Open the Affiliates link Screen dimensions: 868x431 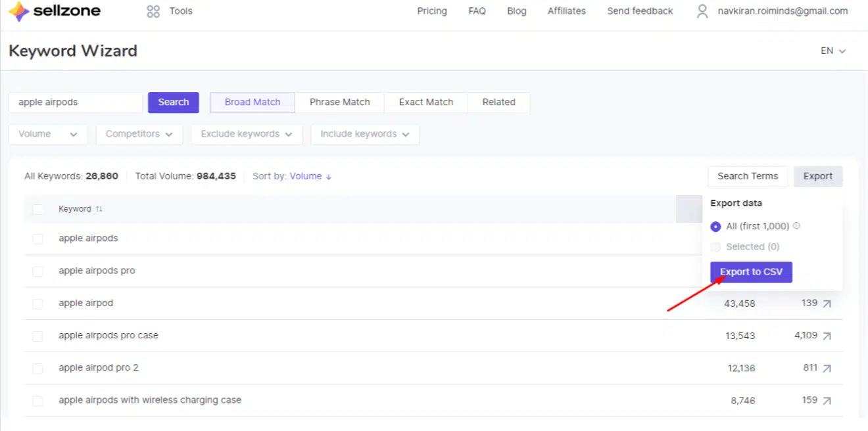pos(567,11)
